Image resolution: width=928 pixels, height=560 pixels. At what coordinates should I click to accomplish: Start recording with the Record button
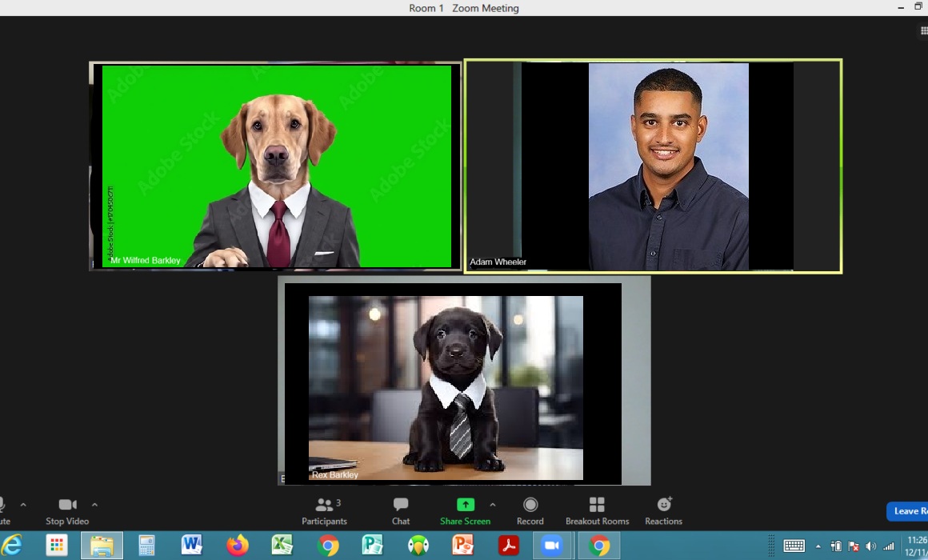tap(530, 511)
